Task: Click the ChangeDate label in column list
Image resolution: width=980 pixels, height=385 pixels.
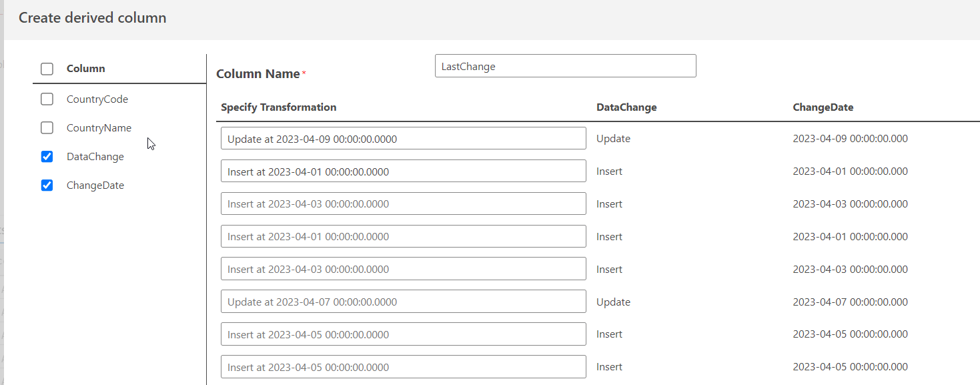Action: coord(95,185)
